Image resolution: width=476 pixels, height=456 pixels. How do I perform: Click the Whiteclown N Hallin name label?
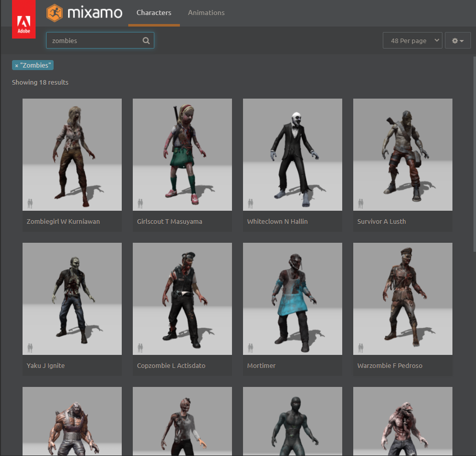pos(277,221)
